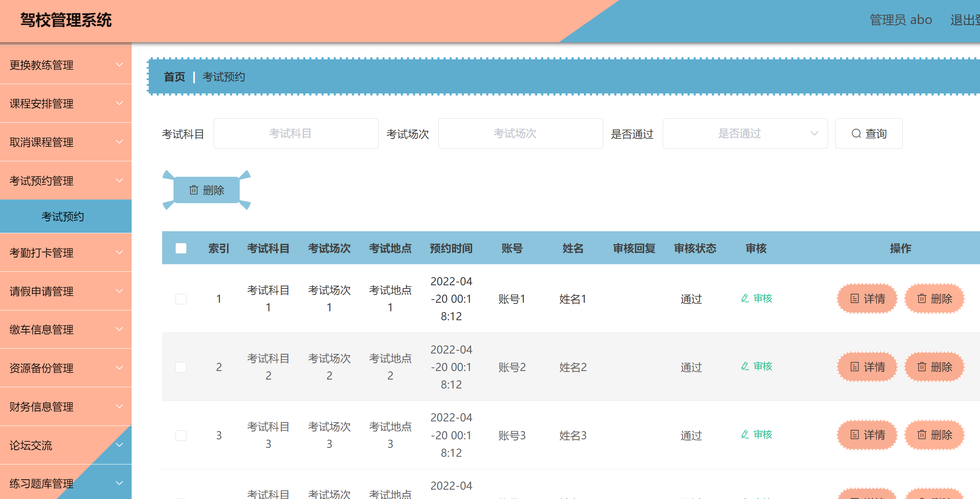Toggle the select-all header checkbox
This screenshot has height=499, width=980.
181,248
